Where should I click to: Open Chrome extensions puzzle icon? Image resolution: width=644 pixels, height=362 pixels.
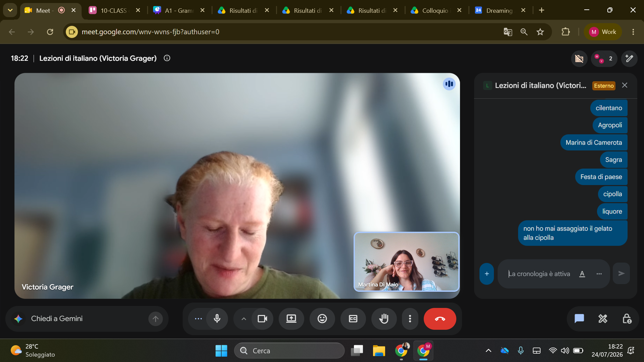(x=566, y=32)
